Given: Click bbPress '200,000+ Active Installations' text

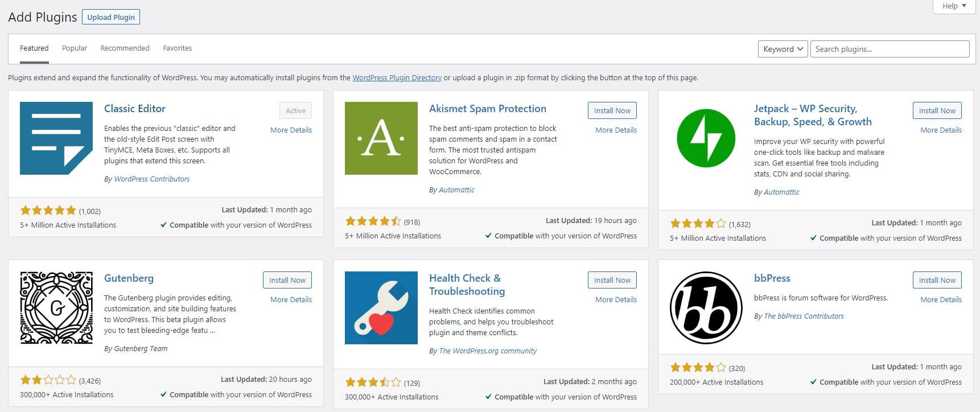Looking at the screenshot, I should point(717,382).
